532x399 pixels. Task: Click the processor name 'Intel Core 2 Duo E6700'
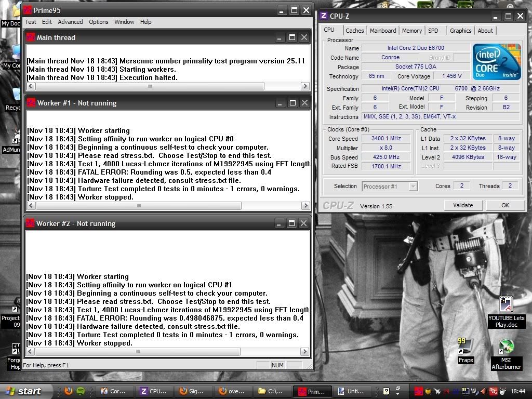(416, 48)
